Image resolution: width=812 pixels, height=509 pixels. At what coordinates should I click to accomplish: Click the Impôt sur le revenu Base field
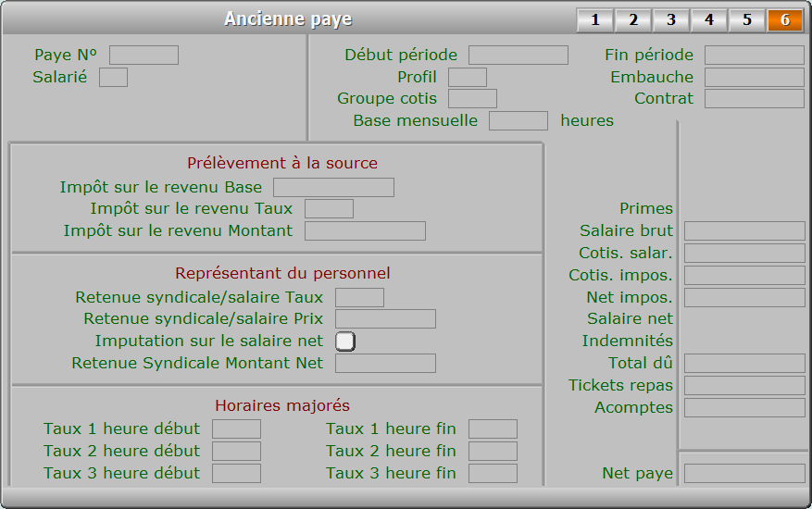pyautogui.click(x=333, y=188)
